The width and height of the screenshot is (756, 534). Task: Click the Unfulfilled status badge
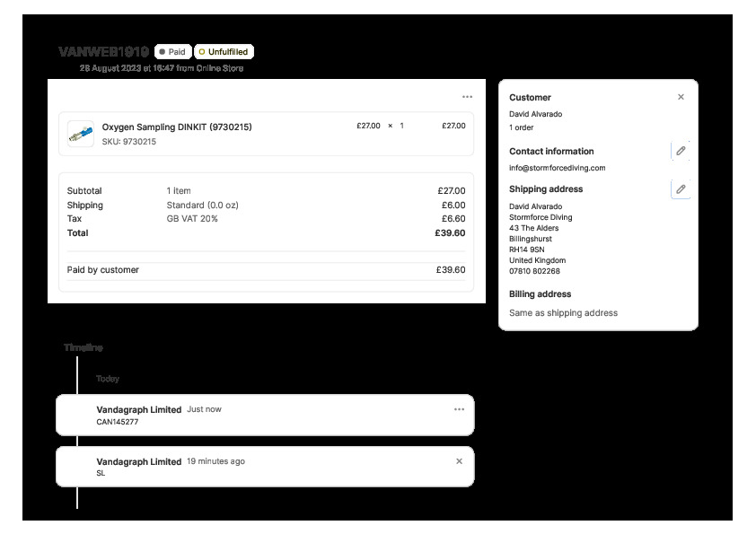click(224, 52)
